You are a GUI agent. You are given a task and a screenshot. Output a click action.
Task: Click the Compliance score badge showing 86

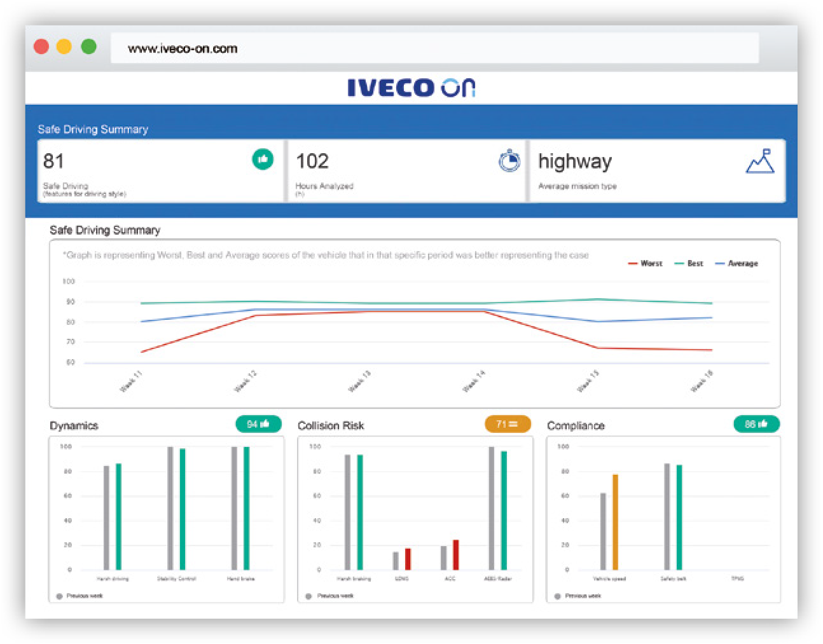coord(756,424)
